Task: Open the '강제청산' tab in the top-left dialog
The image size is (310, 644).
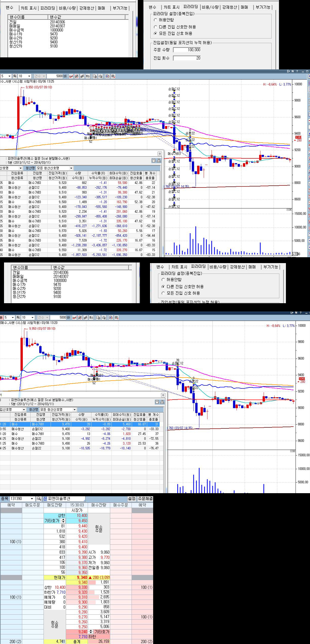Action: pos(86,8)
